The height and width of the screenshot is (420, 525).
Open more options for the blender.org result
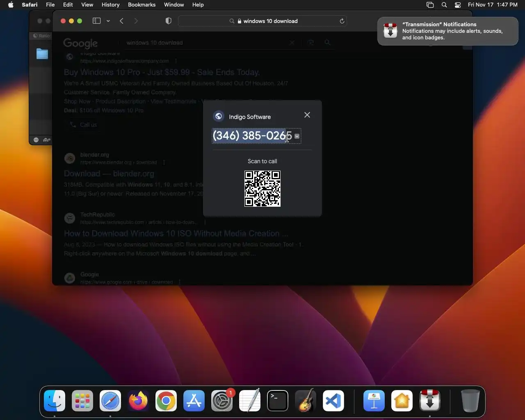tap(164, 162)
